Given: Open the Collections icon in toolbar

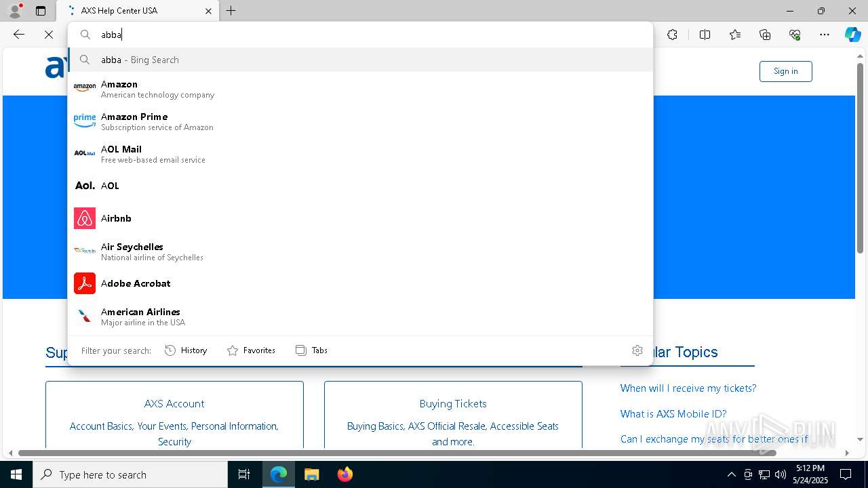Looking at the screenshot, I should (x=765, y=35).
